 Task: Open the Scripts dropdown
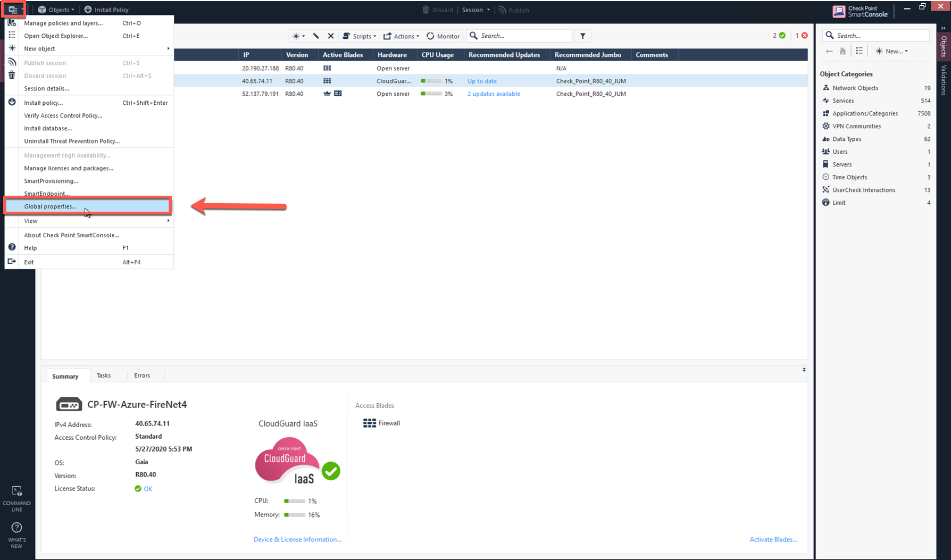360,36
